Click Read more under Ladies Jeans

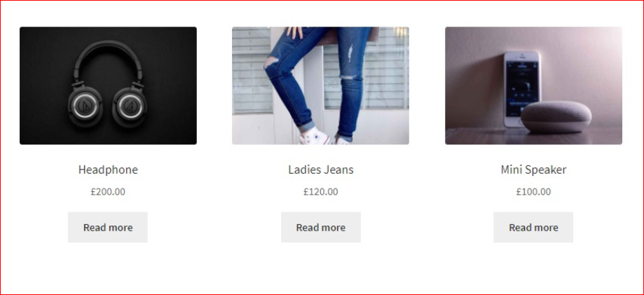point(321,227)
